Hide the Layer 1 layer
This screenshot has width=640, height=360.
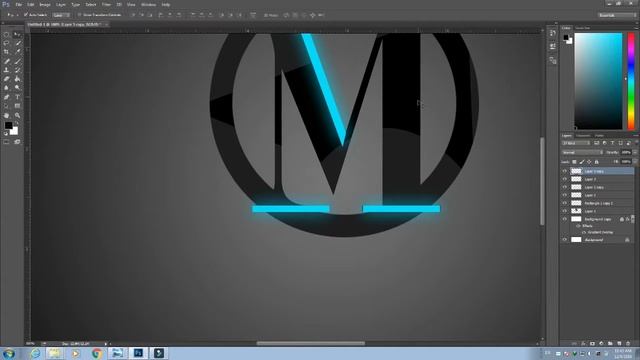pos(565,211)
